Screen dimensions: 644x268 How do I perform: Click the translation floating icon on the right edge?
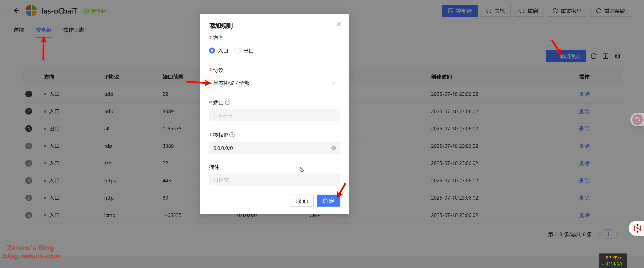(x=637, y=120)
